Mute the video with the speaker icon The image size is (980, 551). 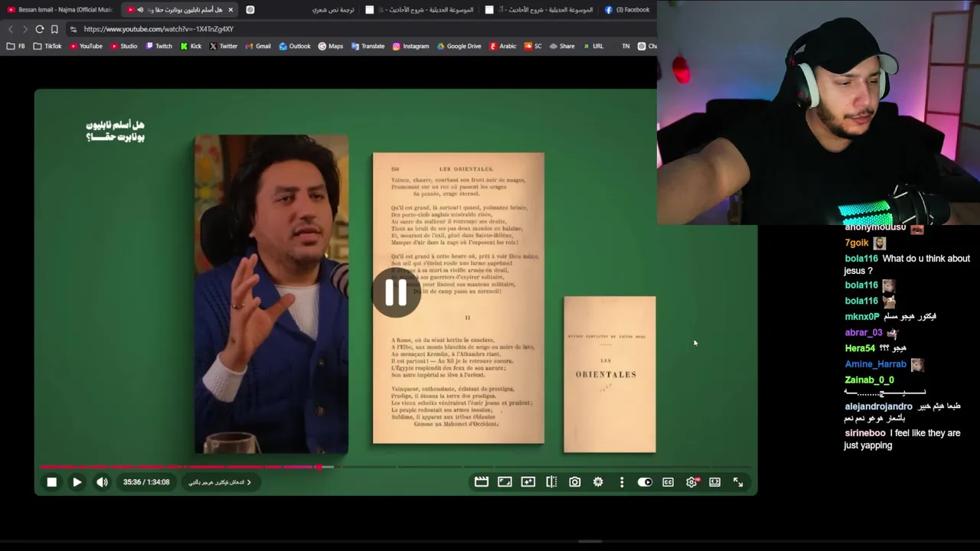pyautogui.click(x=102, y=482)
